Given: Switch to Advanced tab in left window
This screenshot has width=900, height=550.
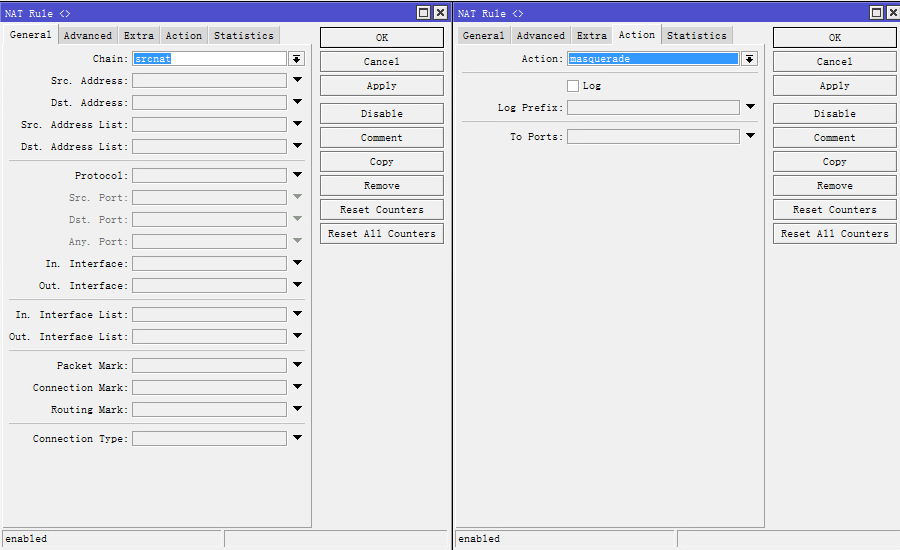Looking at the screenshot, I should pos(88,36).
